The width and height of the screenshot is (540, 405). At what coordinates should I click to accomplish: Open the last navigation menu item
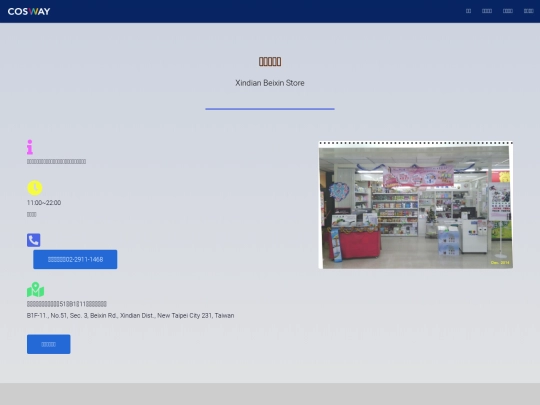529,11
